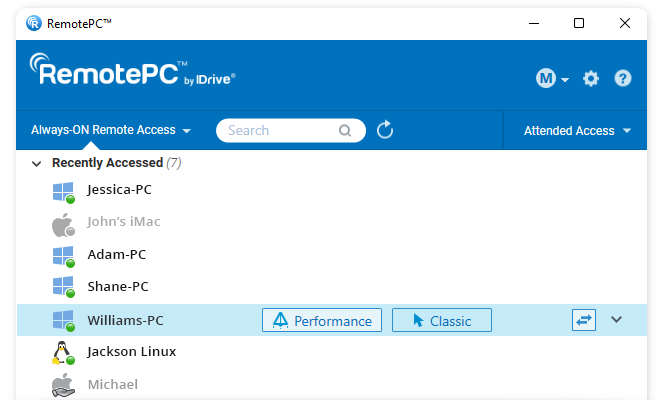Connect to Williams-PC in Performance mode
667x400 pixels.
(x=322, y=320)
